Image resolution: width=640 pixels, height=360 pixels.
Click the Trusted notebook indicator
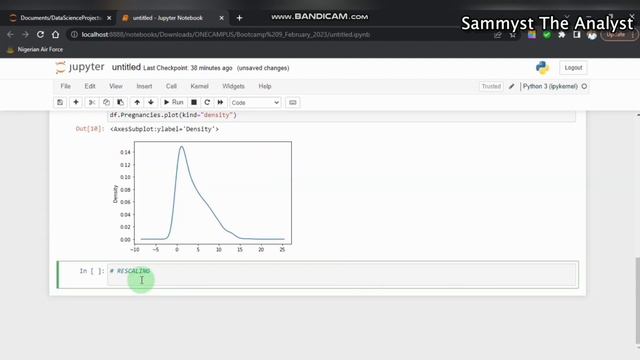coord(491,87)
